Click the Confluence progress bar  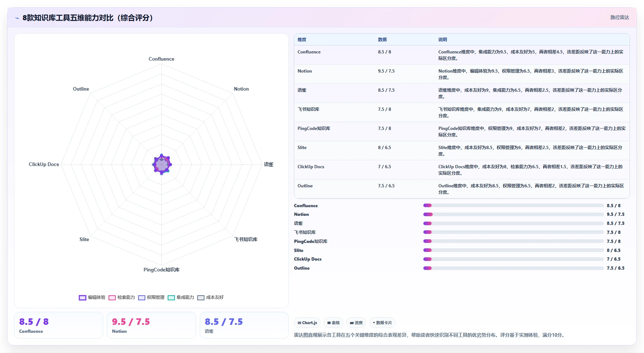tap(513, 205)
